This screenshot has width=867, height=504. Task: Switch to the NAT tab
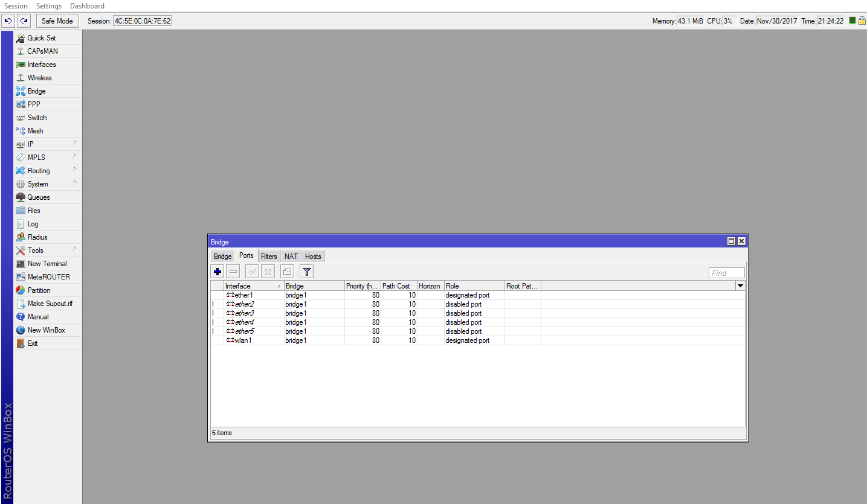(291, 257)
